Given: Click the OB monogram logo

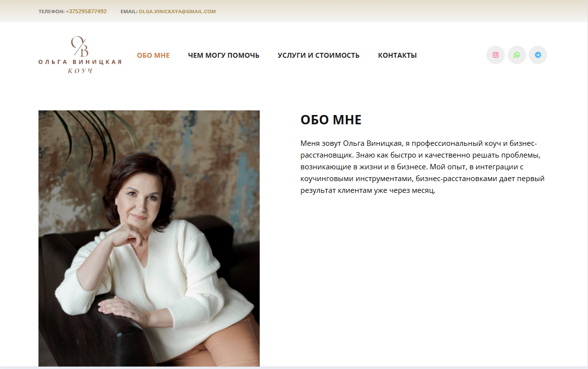Looking at the screenshot, I should point(80,46).
